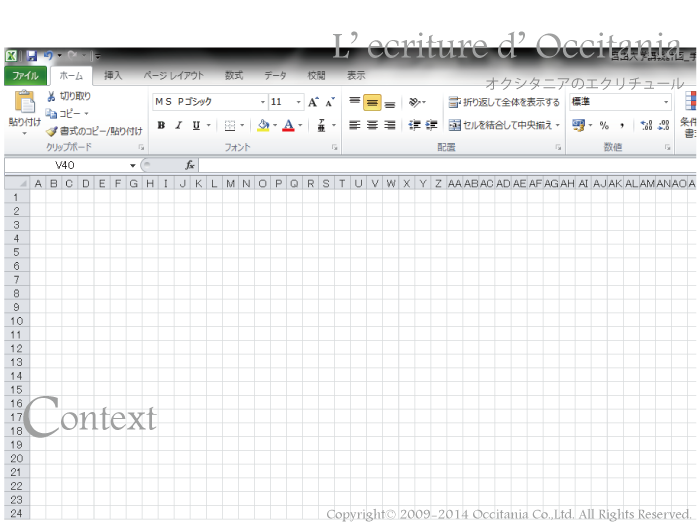Click the fill color bucket icon
Viewport: 700px width, 531px height.
pos(263,125)
